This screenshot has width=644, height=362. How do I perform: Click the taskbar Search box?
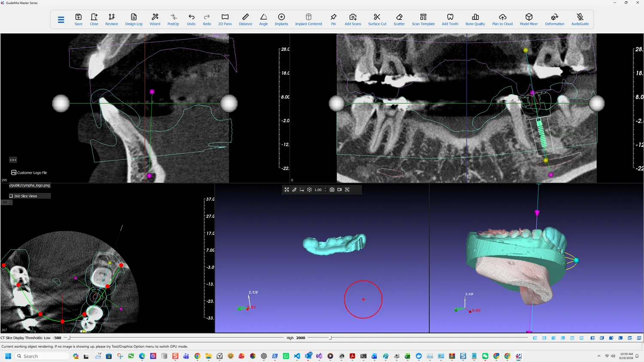tap(42, 356)
